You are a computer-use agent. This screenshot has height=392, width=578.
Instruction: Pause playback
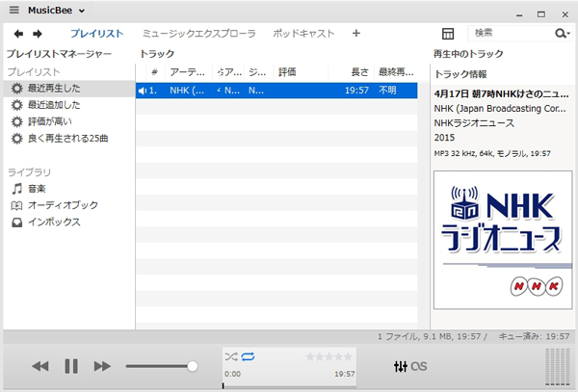pyautogui.click(x=71, y=367)
